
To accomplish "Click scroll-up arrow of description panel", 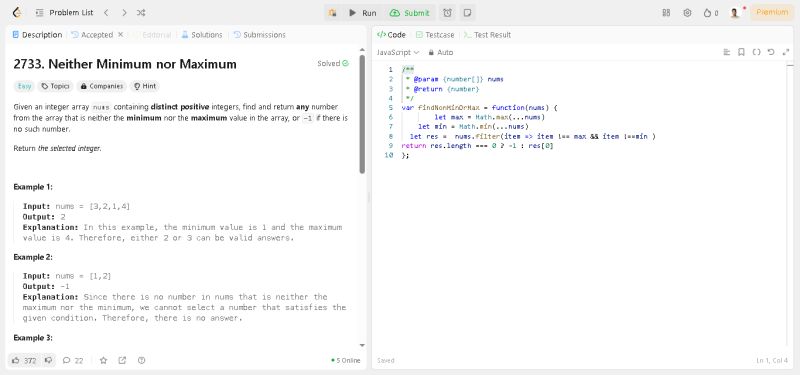I will (362, 49).
